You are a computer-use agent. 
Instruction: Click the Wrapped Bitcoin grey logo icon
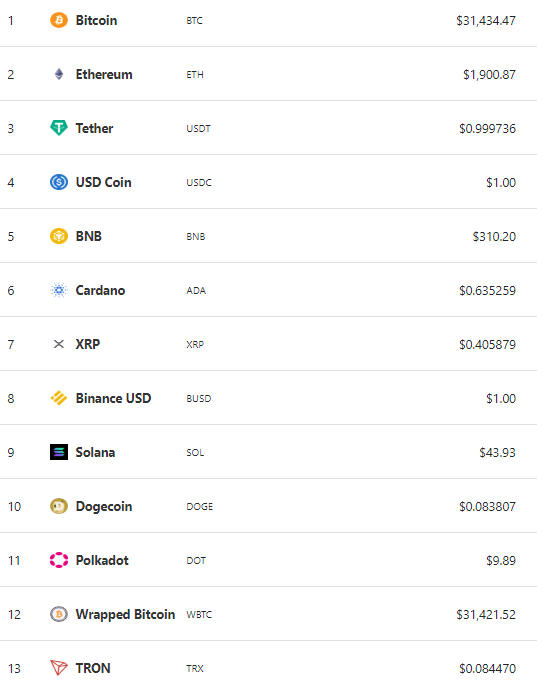[59, 614]
